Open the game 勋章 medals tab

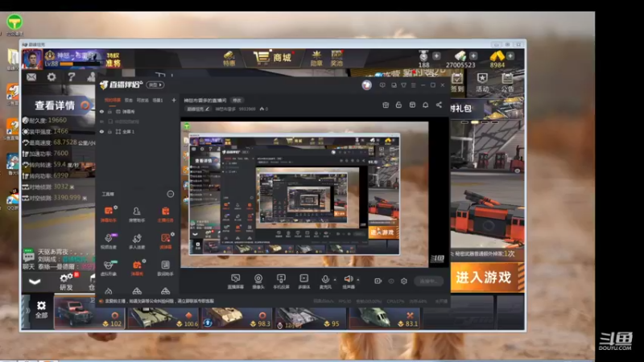tap(316, 59)
